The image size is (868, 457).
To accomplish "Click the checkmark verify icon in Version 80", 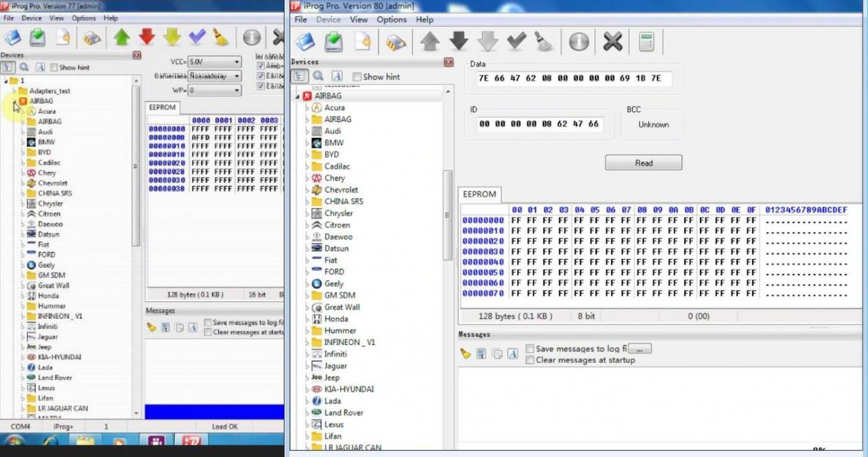I will (x=517, y=42).
